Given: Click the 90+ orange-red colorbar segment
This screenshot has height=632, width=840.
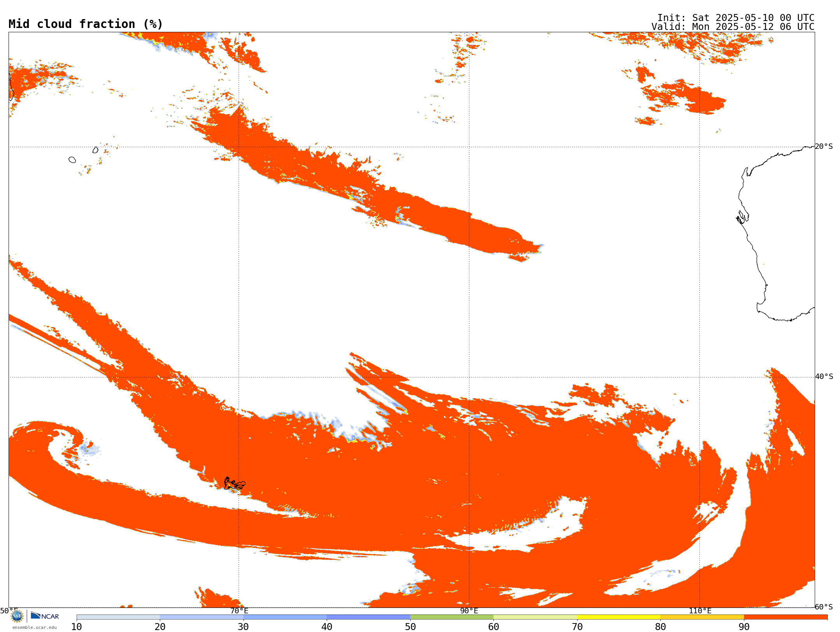Looking at the screenshot, I should pyautogui.click(x=786, y=617).
